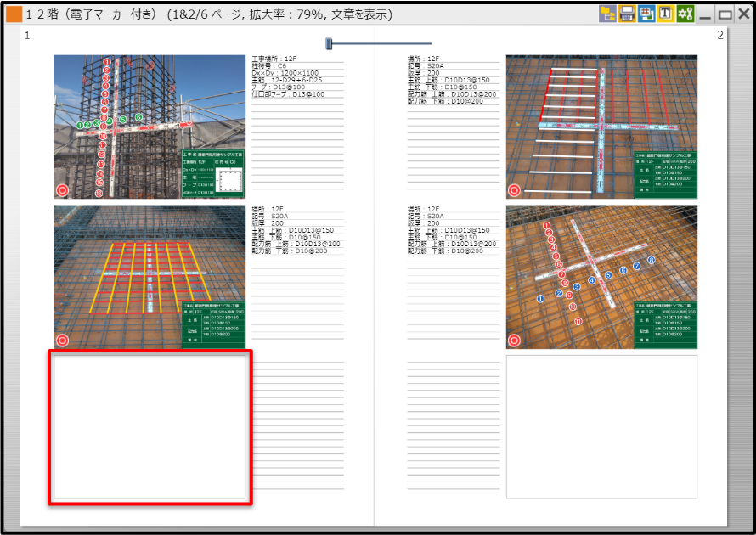756x535 pixels.
Task: Select the empty photo frame on page 1
Action: coord(150,427)
